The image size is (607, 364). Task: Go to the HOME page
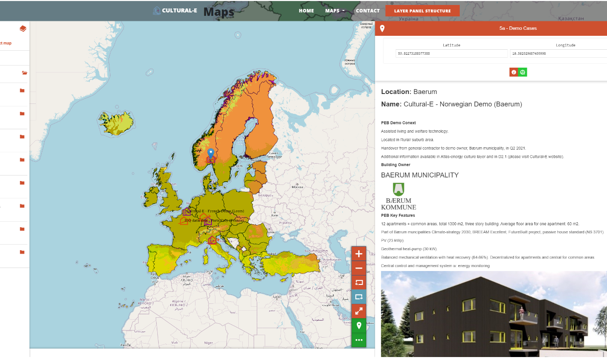[x=306, y=11]
